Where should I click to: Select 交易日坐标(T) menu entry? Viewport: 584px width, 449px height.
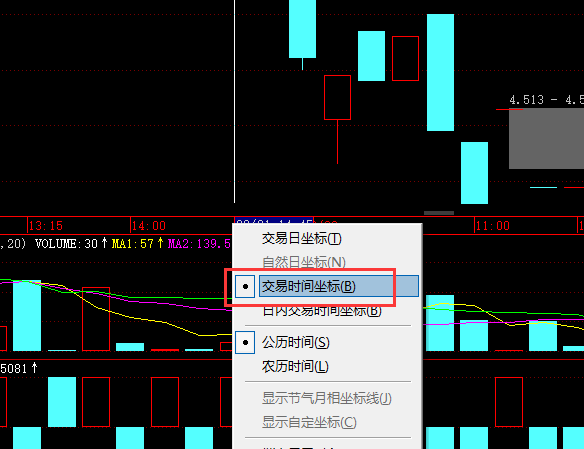click(x=301, y=238)
